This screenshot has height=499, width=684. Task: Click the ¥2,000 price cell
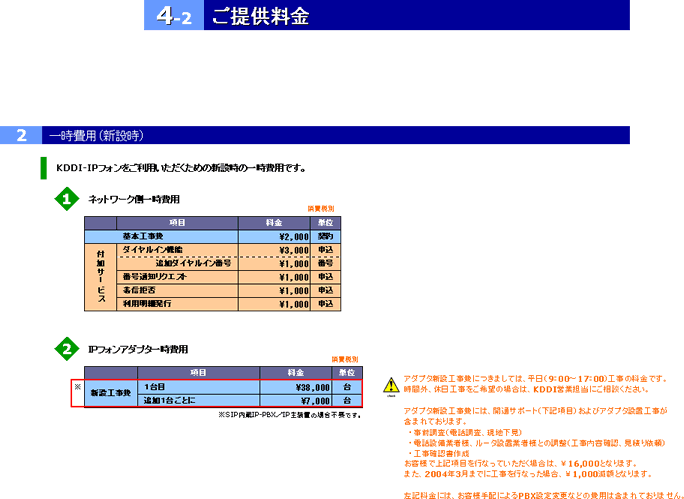pos(274,237)
